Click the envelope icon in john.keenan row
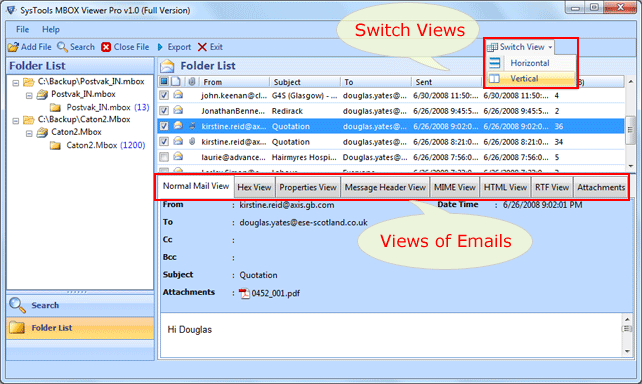This screenshot has height=384, width=642. point(178,95)
